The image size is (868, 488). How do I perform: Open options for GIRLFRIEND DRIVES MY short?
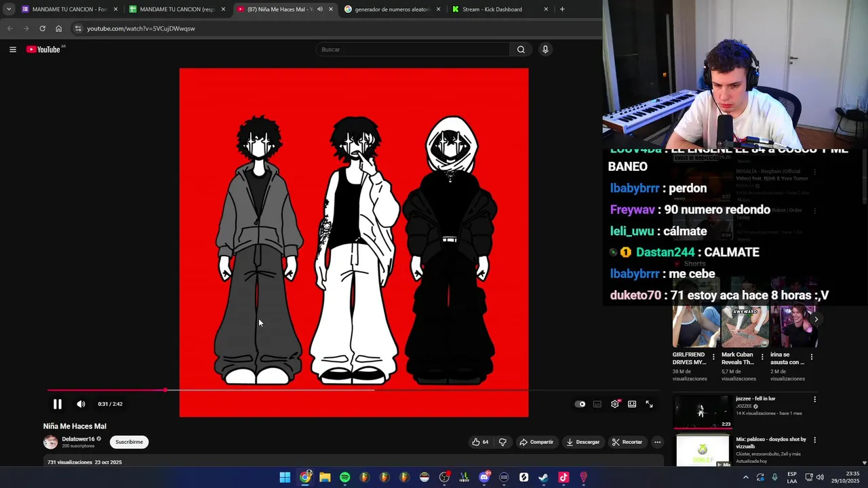click(713, 357)
